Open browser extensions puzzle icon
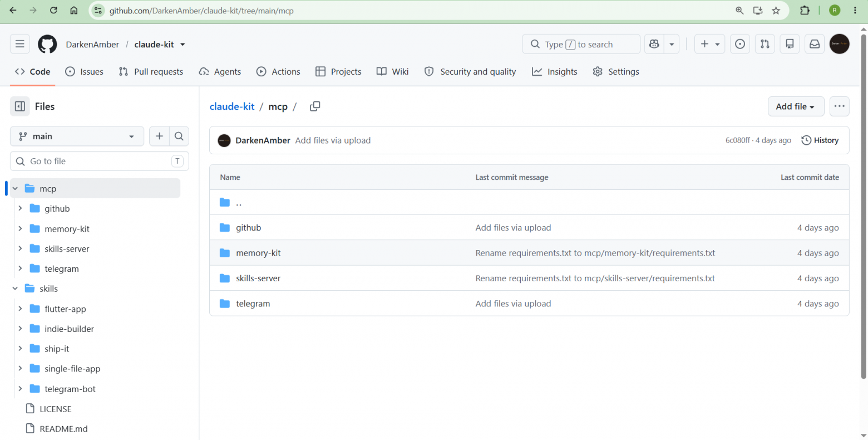 click(x=805, y=11)
